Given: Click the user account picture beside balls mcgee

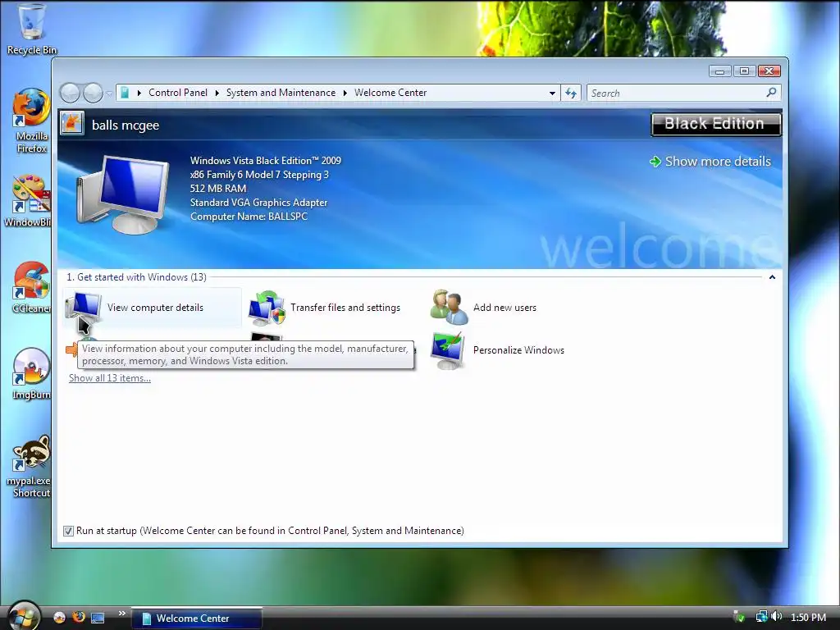Looking at the screenshot, I should pyautogui.click(x=72, y=123).
